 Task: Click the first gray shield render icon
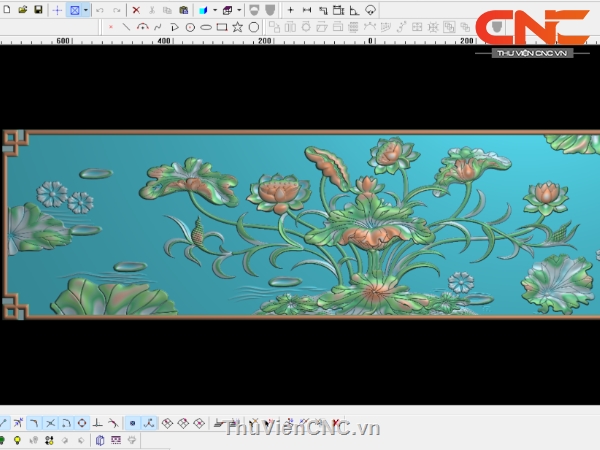click(254, 10)
